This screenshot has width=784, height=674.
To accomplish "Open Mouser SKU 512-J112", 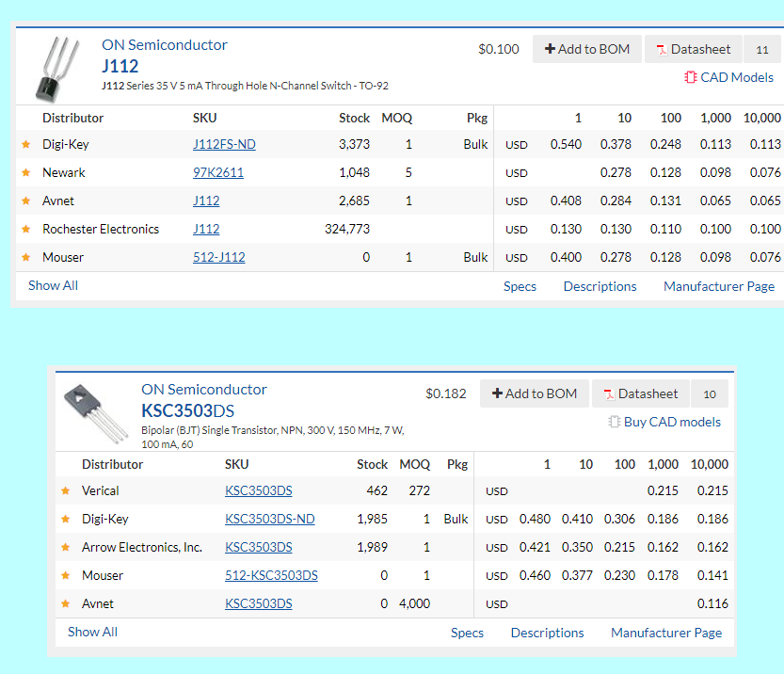I will pyautogui.click(x=219, y=258).
